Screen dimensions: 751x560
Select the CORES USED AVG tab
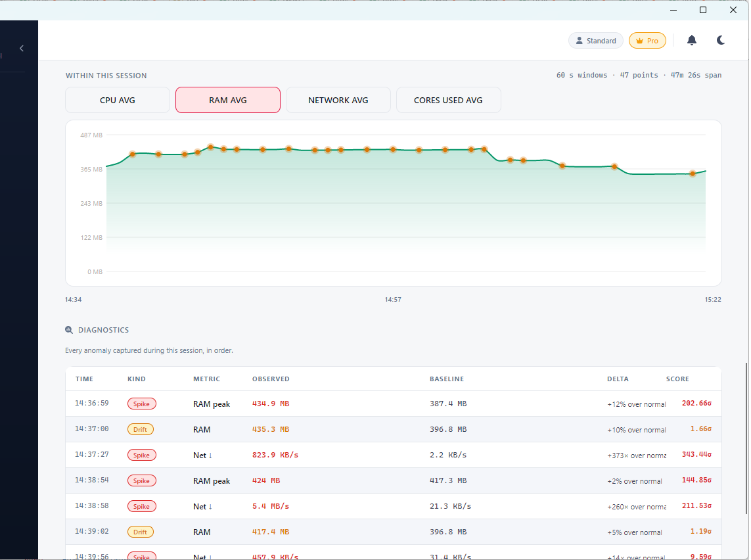coord(448,100)
